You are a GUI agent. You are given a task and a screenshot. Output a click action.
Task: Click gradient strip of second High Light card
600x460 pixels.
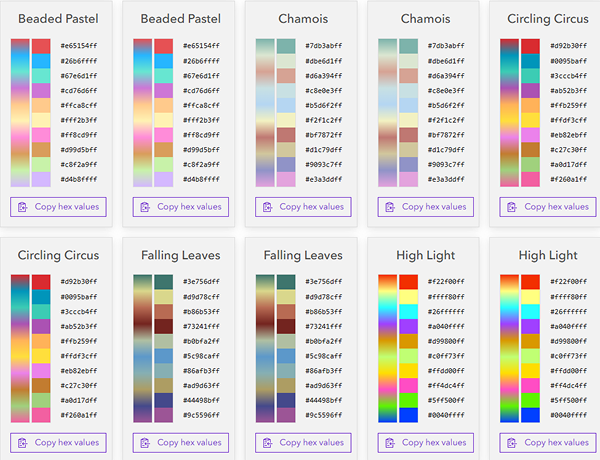pyautogui.click(x=509, y=348)
